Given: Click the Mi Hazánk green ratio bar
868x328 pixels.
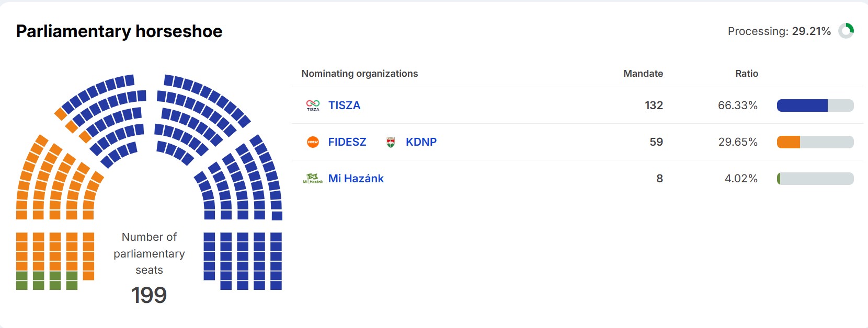Looking at the screenshot, I should pyautogui.click(x=779, y=179).
